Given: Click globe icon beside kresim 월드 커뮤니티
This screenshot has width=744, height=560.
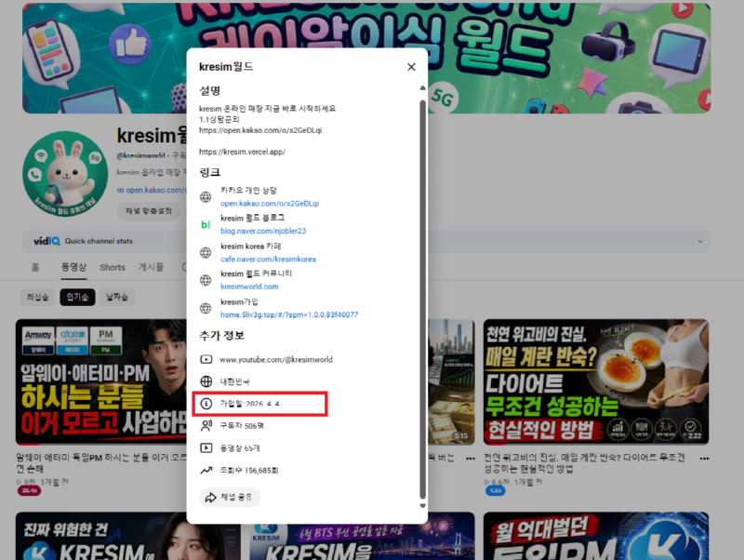Looking at the screenshot, I should [x=206, y=280].
